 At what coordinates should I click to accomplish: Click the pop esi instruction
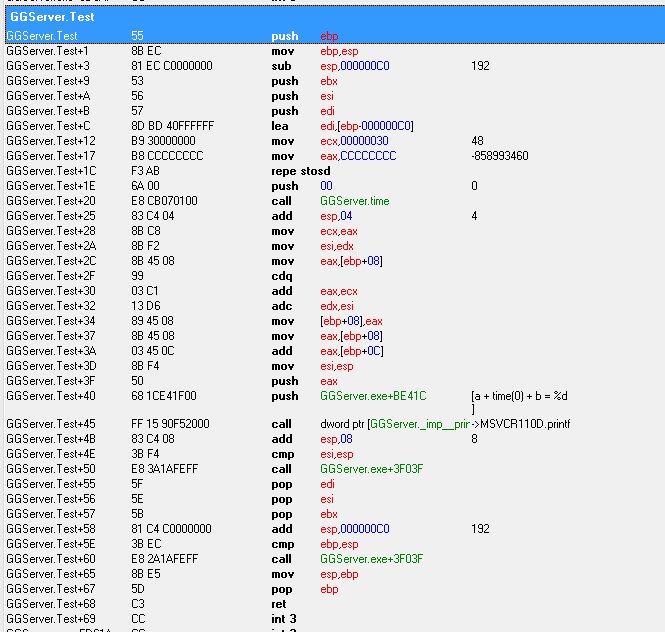pyautogui.click(x=302, y=499)
